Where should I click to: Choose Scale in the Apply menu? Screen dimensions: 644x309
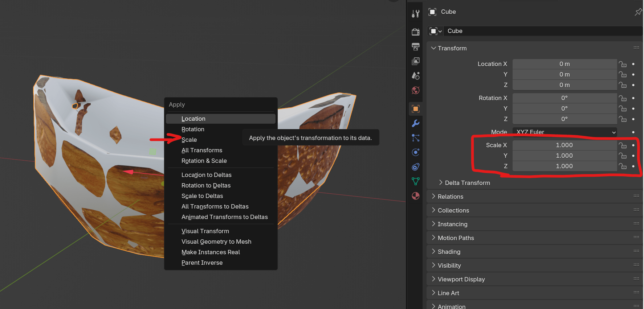pos(220,140)
